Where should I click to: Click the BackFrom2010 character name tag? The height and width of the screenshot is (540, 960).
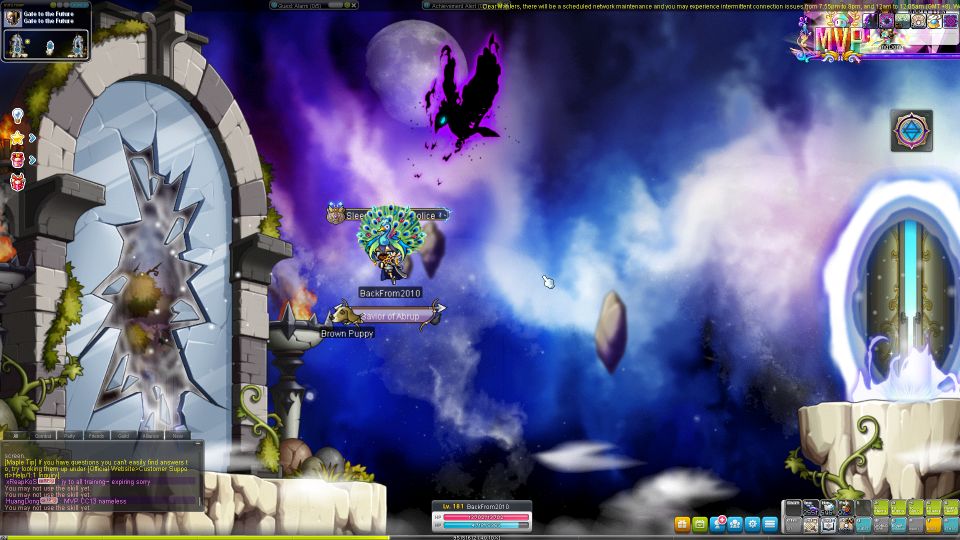click(390, 293)
